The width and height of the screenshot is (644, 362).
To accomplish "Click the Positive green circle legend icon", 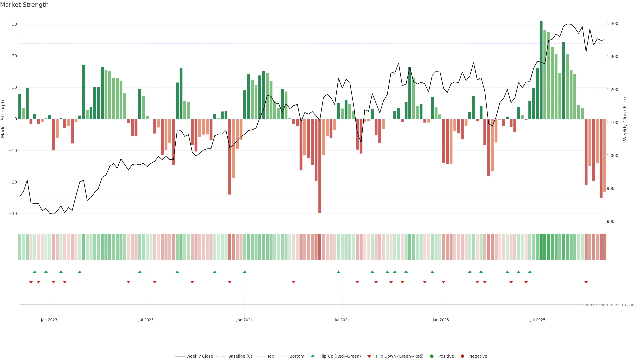I will 432,356.
